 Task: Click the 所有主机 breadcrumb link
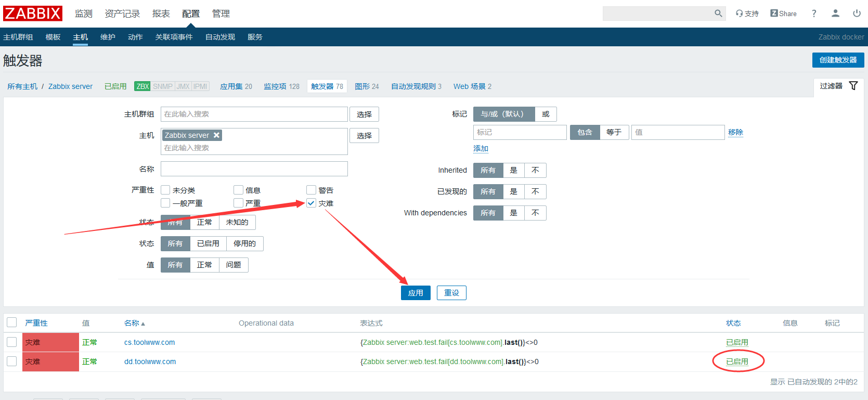pos(22,86)
